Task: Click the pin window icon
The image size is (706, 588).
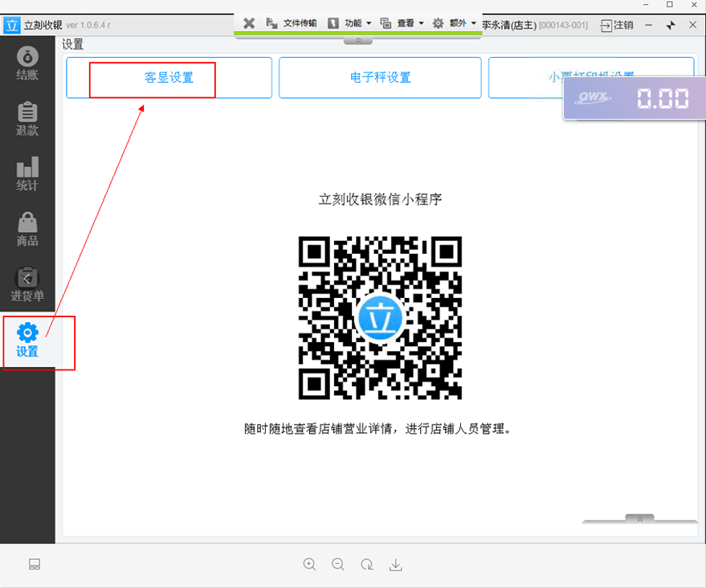Action: coord(671,25)
